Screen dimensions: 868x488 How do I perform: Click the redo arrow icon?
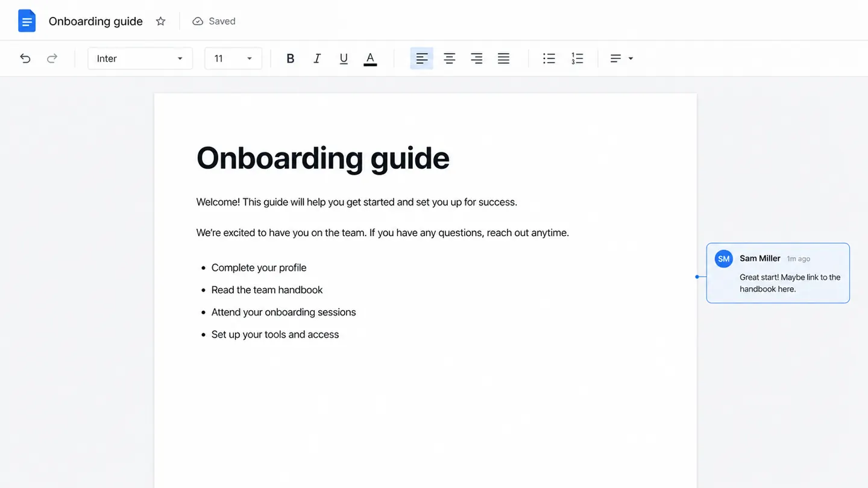52,58
